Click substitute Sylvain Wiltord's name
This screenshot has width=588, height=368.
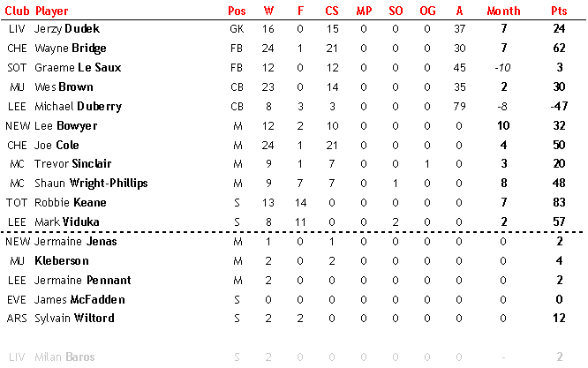coord(74,319)
